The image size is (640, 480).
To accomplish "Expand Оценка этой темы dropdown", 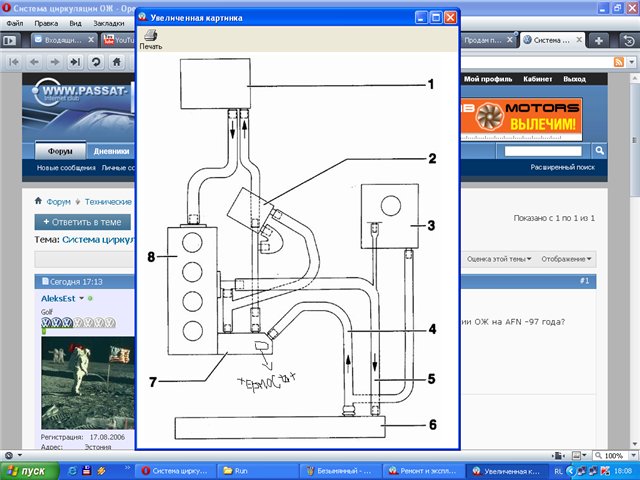I will coord(499,259).
